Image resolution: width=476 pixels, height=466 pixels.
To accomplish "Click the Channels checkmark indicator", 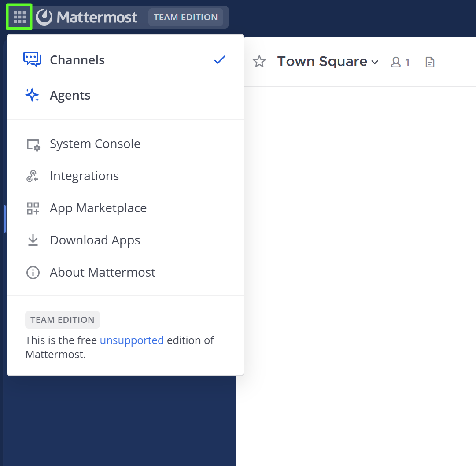I will (x=219, y=60).
